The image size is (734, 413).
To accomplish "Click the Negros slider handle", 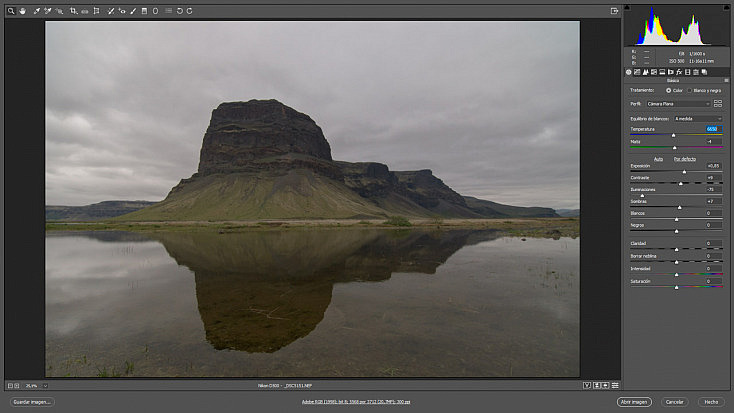I will [676, 231].
